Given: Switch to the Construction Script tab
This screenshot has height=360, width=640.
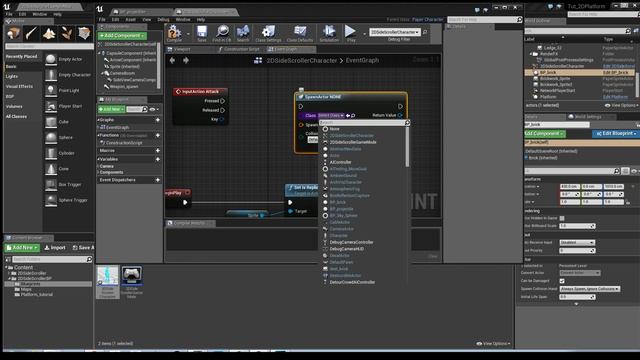Looking at the screenshot, I should 239,49.
